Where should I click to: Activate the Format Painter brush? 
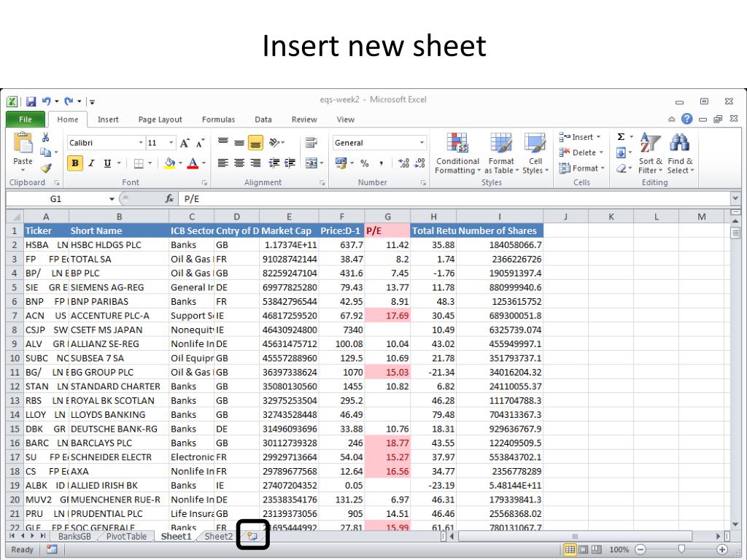click(46, 168)
